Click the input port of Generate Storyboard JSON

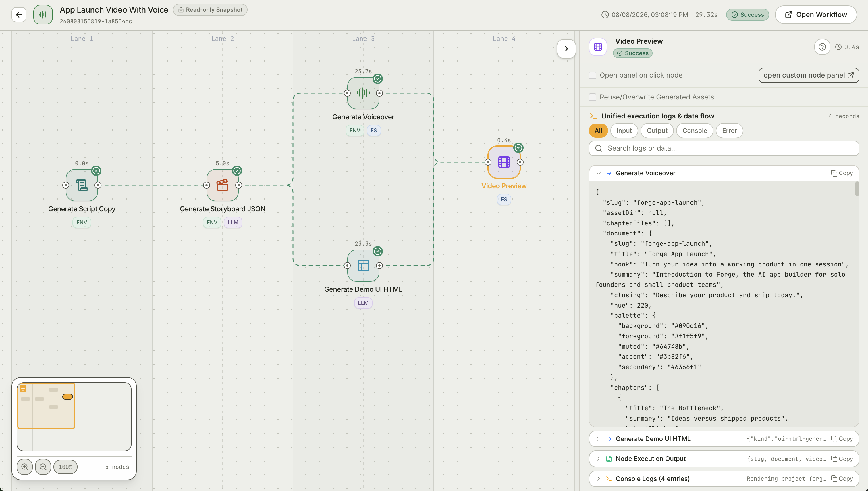(207, 185)
